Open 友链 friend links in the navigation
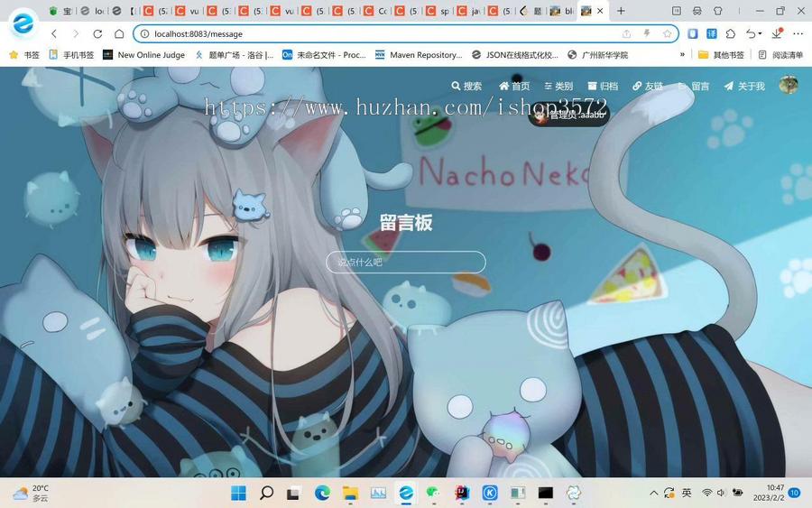 tap(648, 86)
